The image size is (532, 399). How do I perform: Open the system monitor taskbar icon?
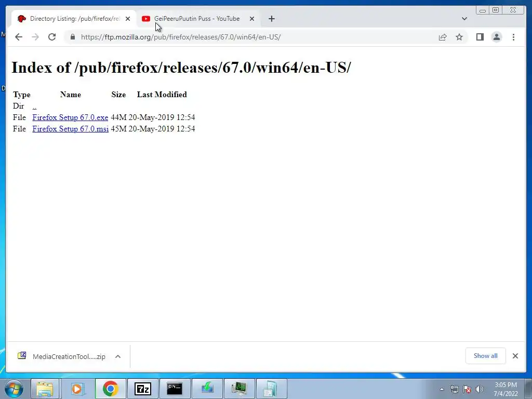(x=239, y=389)
